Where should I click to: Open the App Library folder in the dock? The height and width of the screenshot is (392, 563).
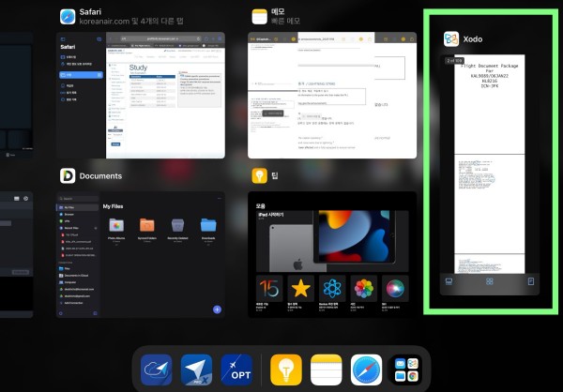pyautogui.click(x=406, y=369)
